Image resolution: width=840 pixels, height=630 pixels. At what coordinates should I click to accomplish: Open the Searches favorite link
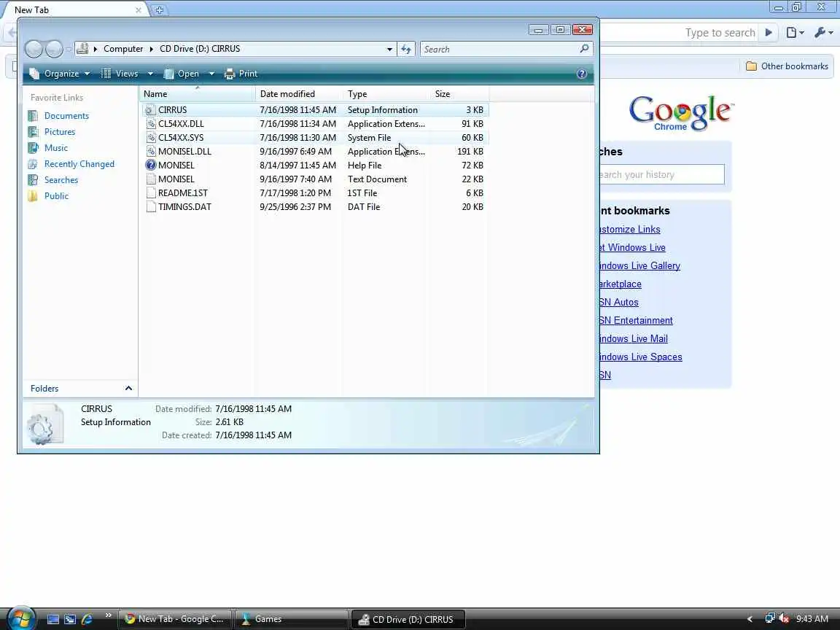coord(61,180)
